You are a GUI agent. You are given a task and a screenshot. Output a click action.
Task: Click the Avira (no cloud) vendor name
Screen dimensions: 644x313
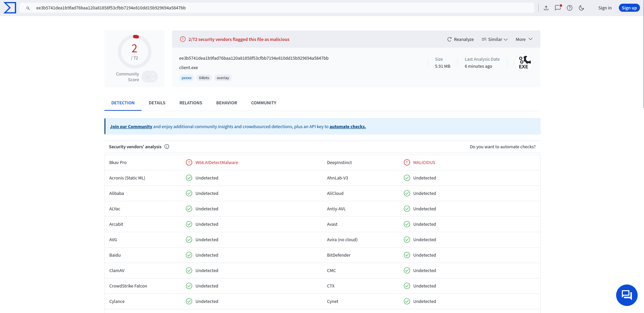pyautogui.click(x=342, y=240)
